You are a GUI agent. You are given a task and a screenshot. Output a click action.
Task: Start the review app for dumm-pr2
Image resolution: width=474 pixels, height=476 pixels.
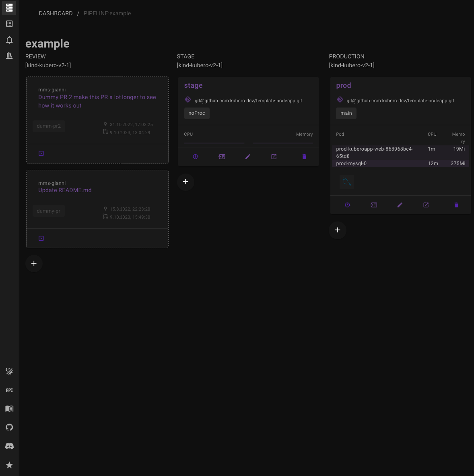(x=41, y=153)
